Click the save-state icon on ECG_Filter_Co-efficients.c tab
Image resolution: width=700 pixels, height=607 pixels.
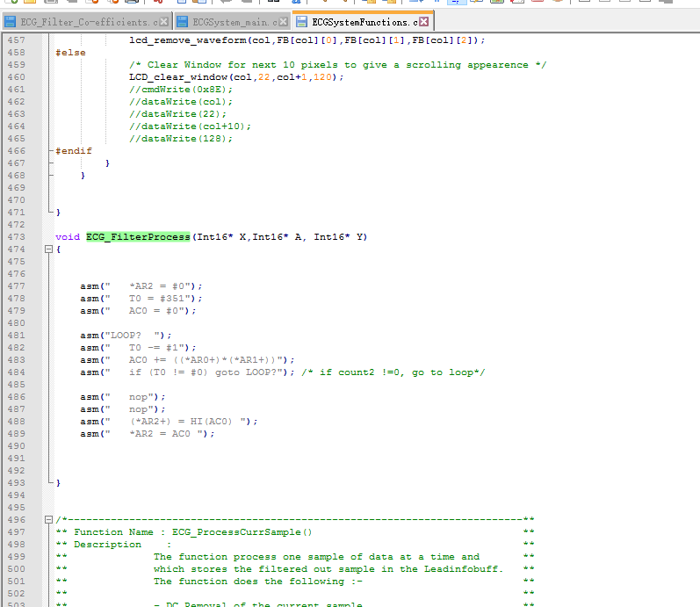pyautogui.click(x=11, y=21)
